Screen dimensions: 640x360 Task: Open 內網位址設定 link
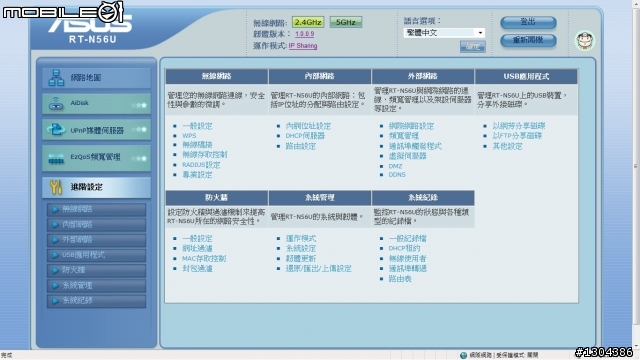click(308, 126)
